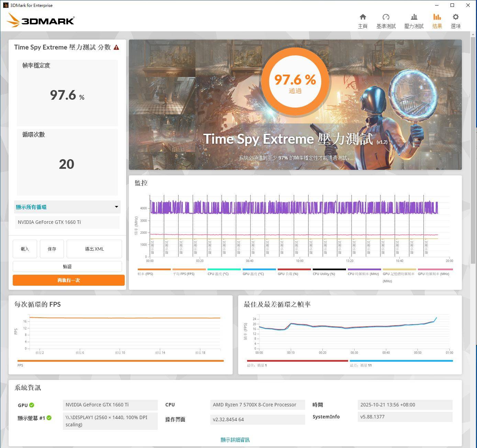Toggle the GPU load legend series
Image resolution: width=477 pixels, height=448 pixels.
294,270
